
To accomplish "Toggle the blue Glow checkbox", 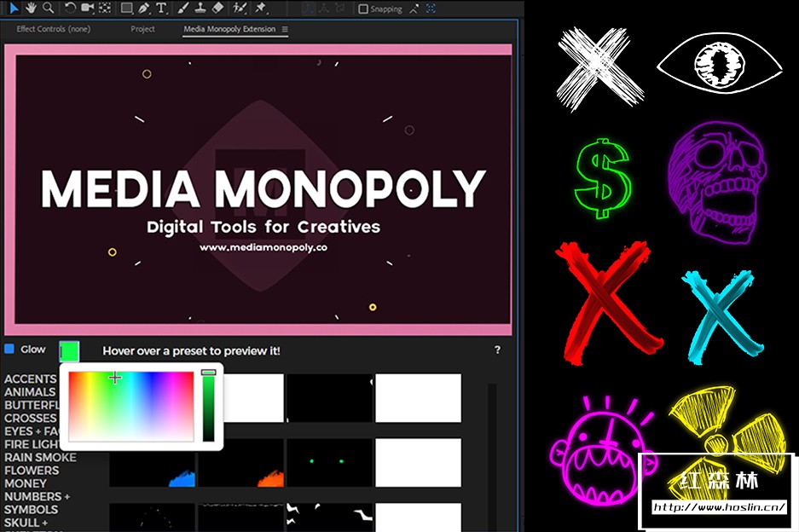I will pyautogui.click(x=9, y=349).
